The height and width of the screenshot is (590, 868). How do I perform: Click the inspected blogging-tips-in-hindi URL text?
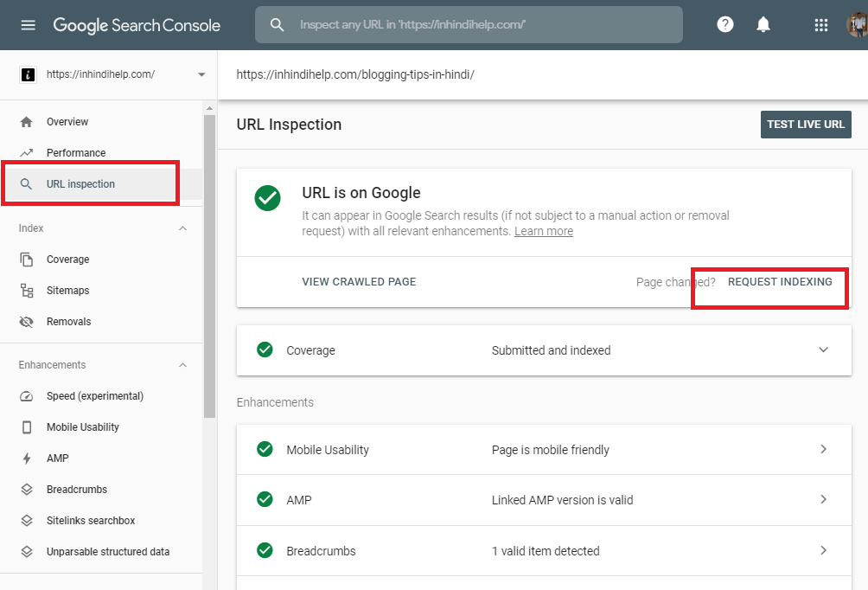tap(355, 74)
